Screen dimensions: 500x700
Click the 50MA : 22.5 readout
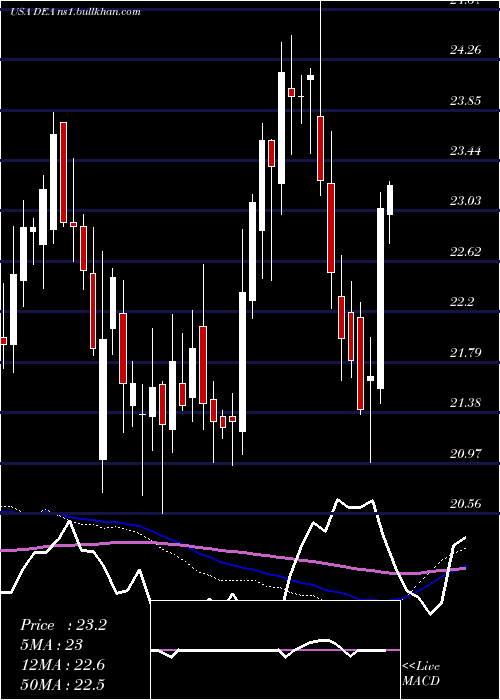[x=63, y=684]
